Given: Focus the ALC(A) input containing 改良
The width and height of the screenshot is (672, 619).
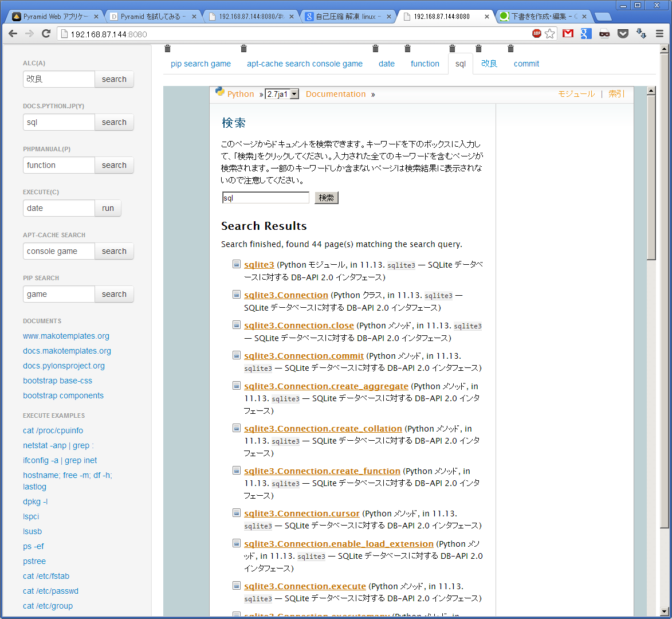Looking at the screenshot, I should click(58, 79).
